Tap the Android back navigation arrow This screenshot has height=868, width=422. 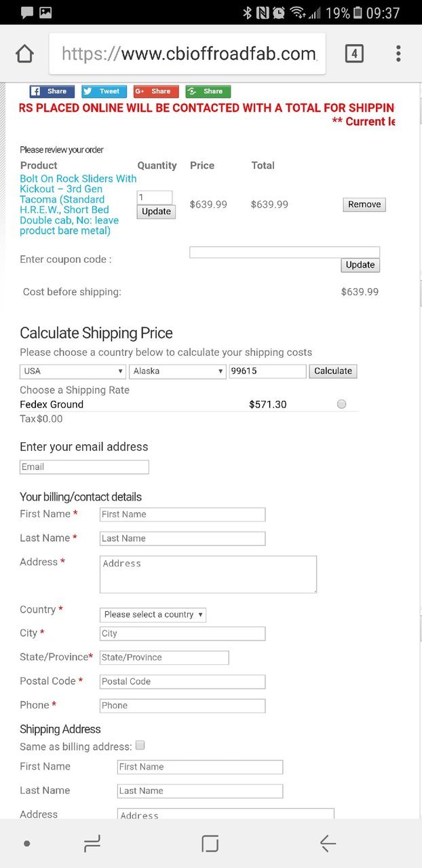(x=328, y=844)
